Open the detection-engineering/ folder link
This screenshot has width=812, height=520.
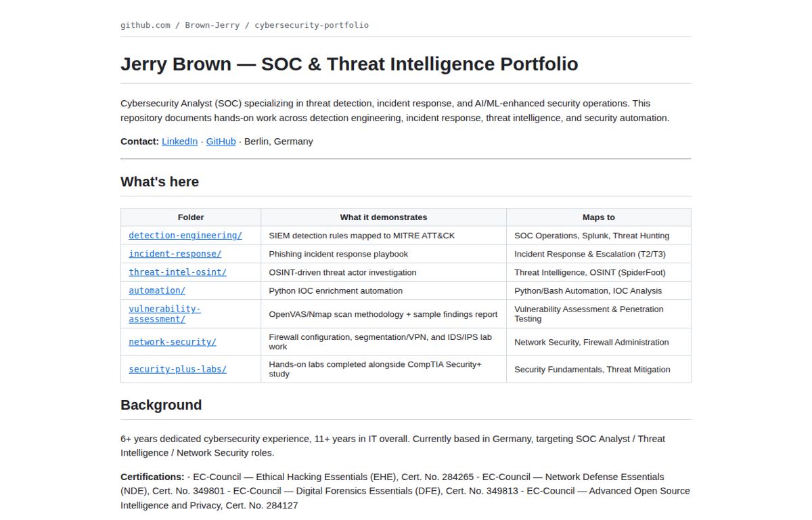click(x=185, y=236)
